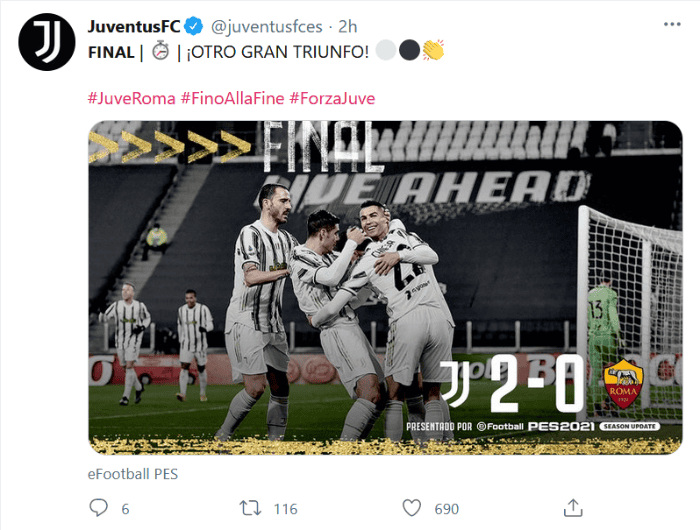
Task: Click the 6 replies count
Action: click(x=125, y=509)
